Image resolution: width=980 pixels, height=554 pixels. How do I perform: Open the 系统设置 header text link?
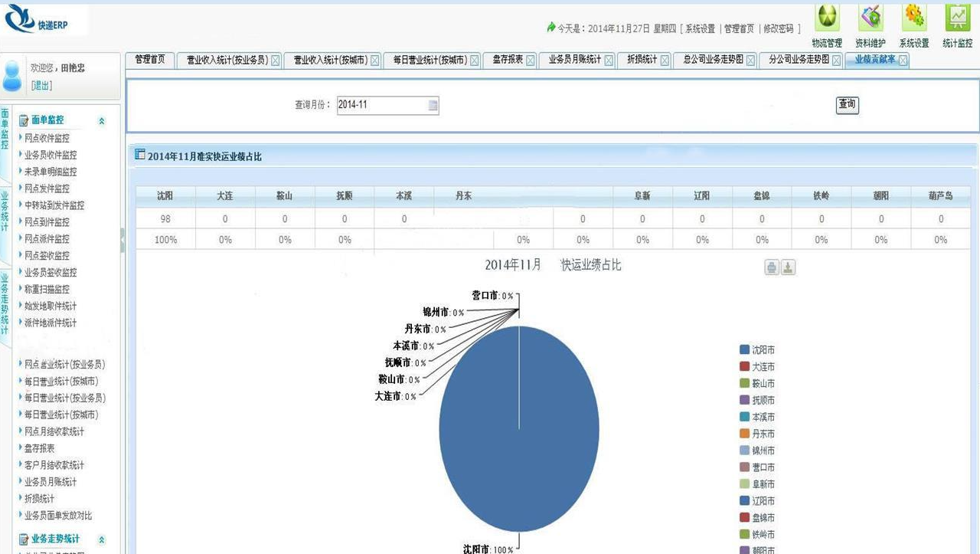(700, 28)
